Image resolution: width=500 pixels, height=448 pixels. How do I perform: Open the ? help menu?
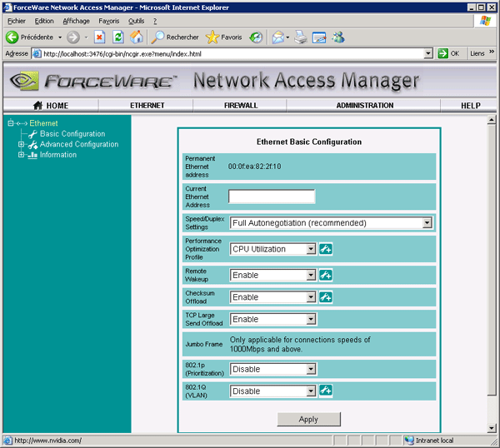coord(155,21)
